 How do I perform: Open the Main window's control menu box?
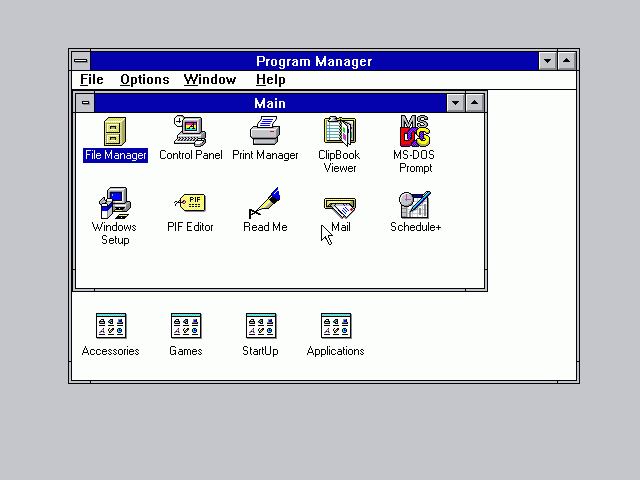[x=85, y=103]
